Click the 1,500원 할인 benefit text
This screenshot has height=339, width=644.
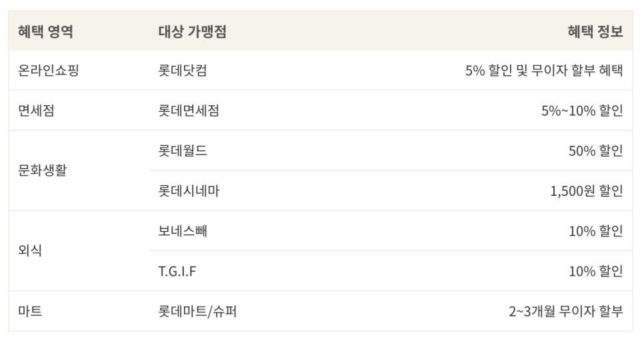(x=587, y=191)
